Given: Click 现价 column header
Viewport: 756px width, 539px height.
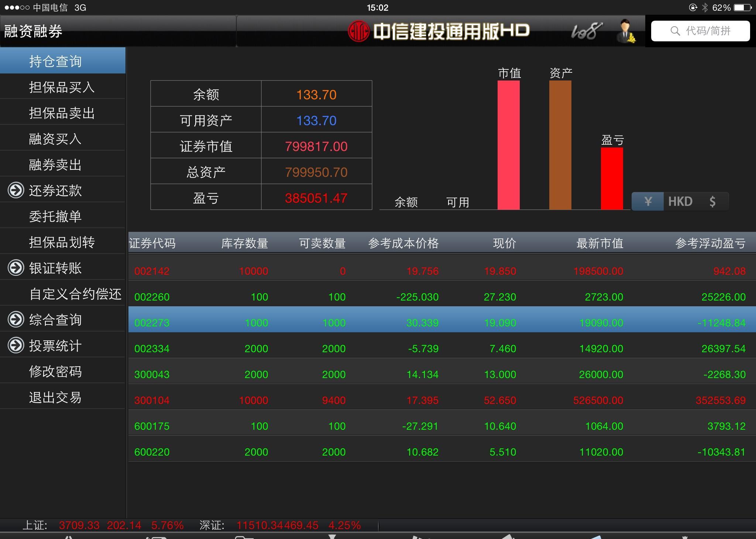Looking at the screenshot, I should point(504,243).
